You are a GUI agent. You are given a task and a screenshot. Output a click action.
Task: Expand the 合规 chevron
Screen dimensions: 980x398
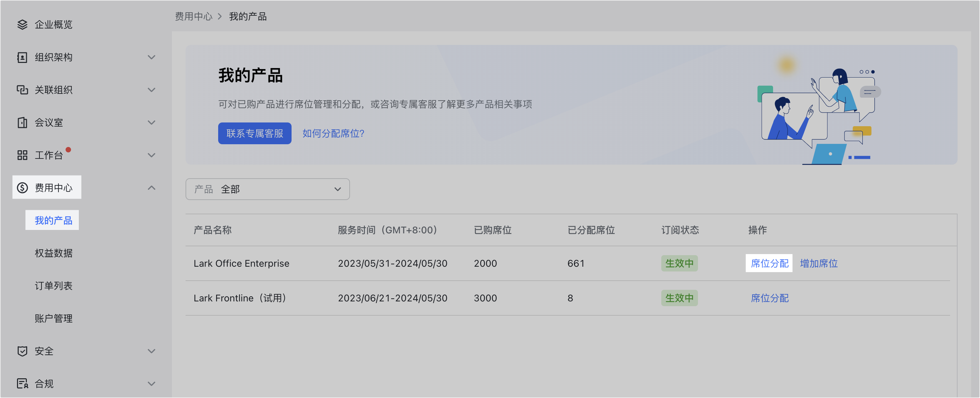(x=152, y=383)
